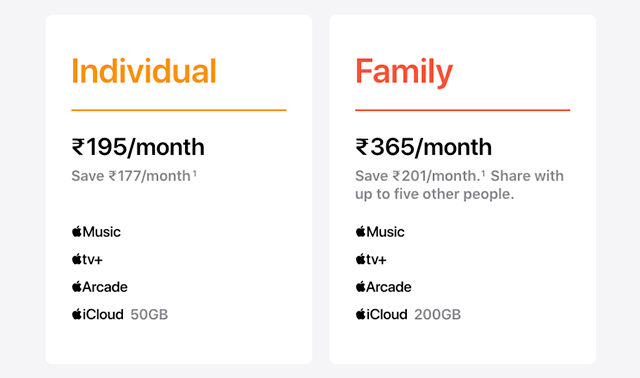Viewport: 640px width, 378px height.
Task: Click the Apple tv+ logo in Family plan
Action: 371,259
